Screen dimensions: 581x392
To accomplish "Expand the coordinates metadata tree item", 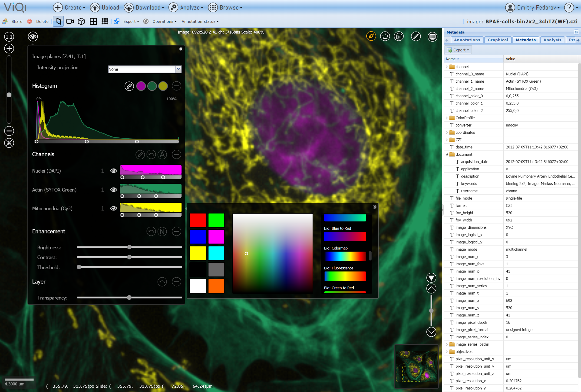I will tap(448, 133).
